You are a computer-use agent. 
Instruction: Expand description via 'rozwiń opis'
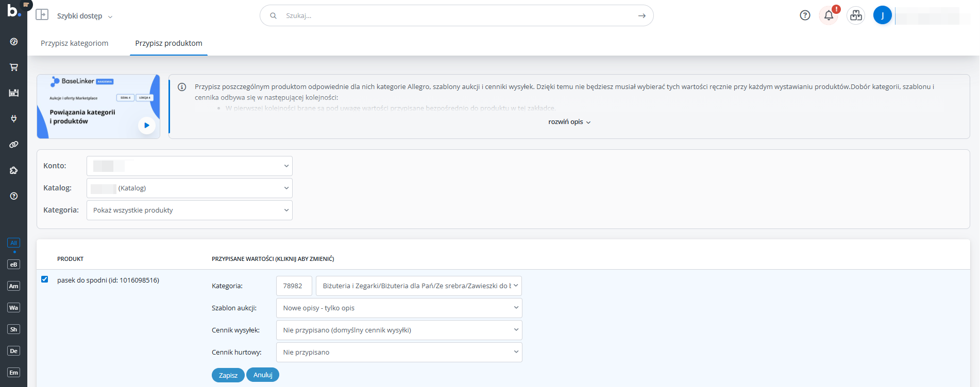[x=569, y=122]
